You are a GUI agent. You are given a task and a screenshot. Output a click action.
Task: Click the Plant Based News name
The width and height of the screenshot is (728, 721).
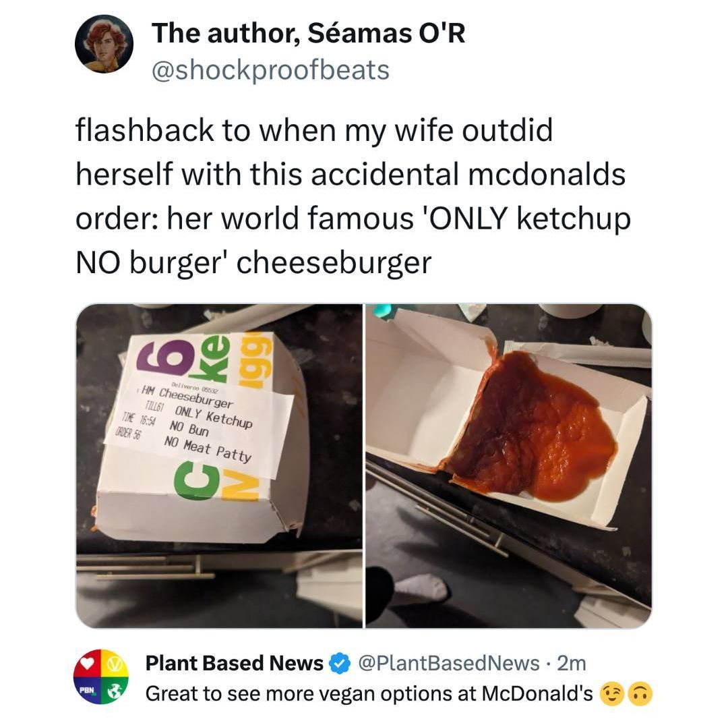coord(234,663)
